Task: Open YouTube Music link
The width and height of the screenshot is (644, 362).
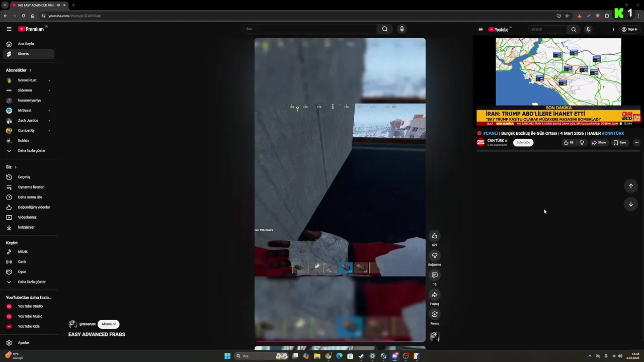Action: (29, 316)
